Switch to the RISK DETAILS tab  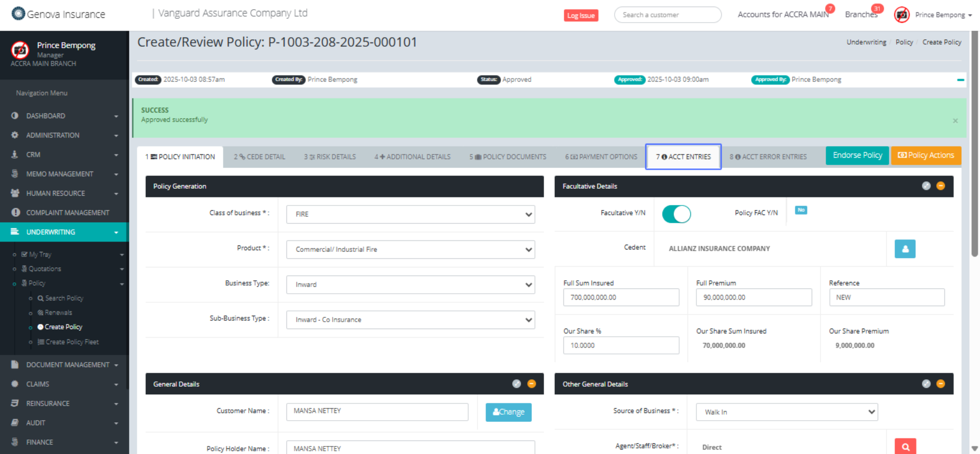330,157
